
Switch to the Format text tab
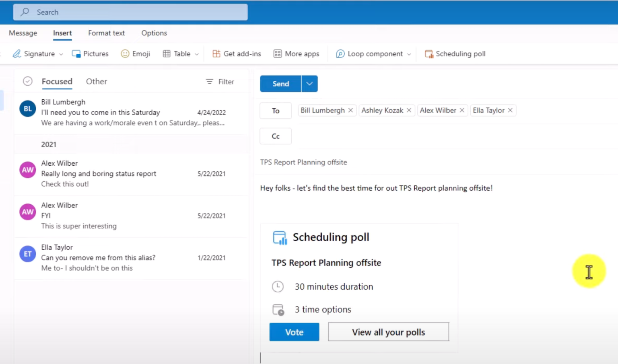click(106, 33)
